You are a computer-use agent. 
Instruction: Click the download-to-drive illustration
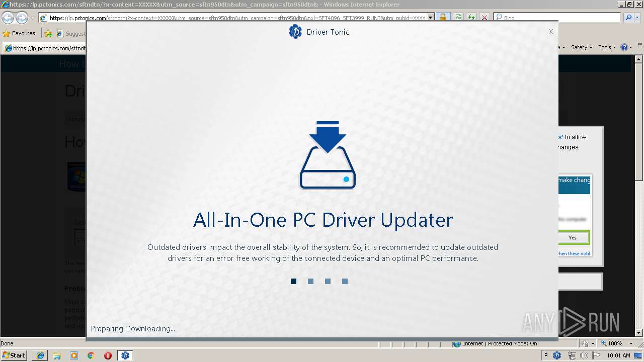click(x=328, y=155)
